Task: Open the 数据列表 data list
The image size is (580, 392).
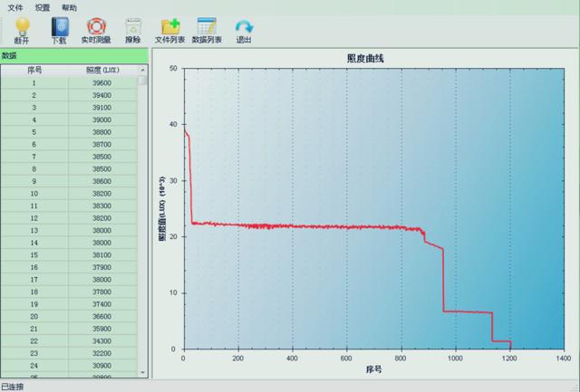Action: tap(207, 27)
